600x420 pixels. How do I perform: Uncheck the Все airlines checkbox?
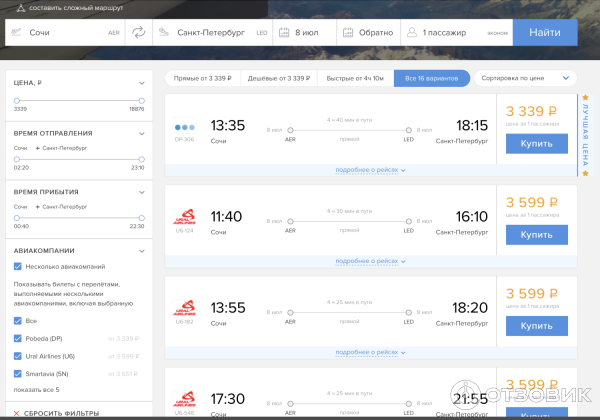[18, 321]
